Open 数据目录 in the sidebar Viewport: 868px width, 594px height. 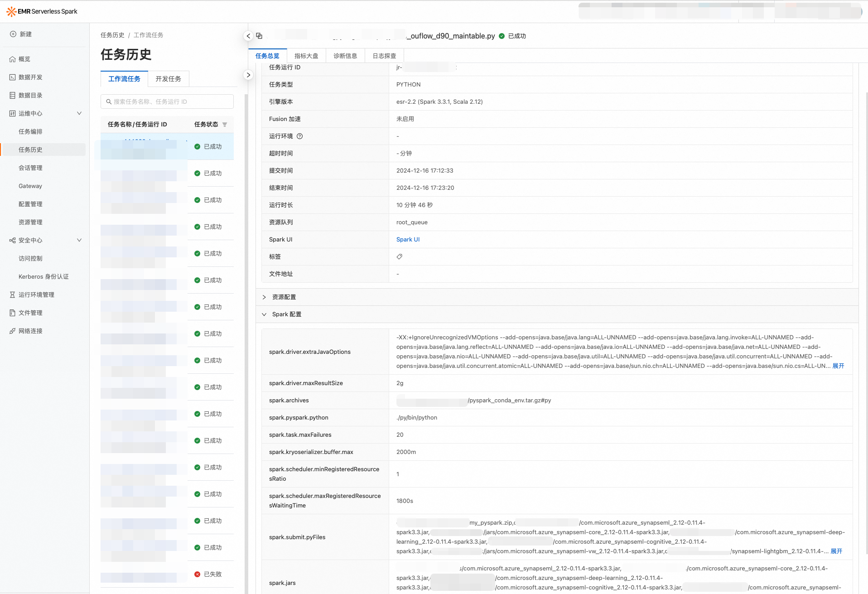30,96
